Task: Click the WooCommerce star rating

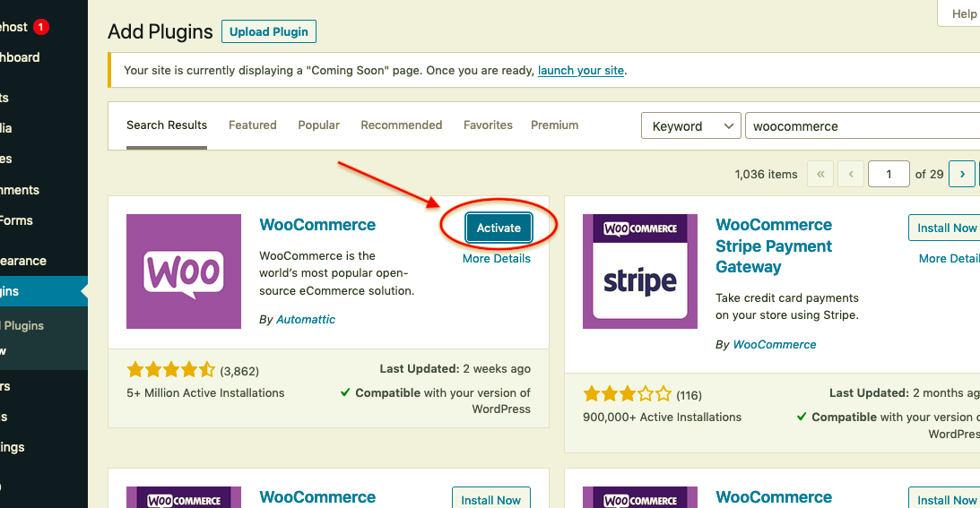Action: pos(170,370)
